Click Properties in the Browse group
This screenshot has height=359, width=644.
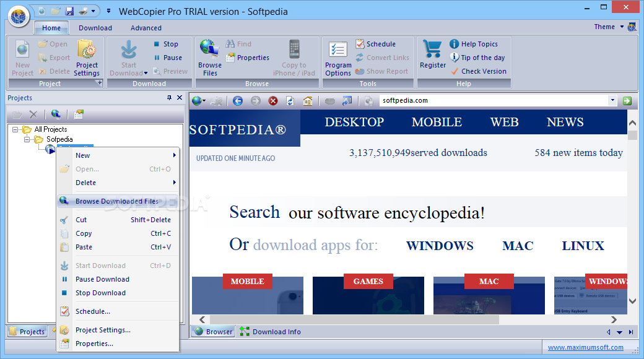(x=248, y=58)
